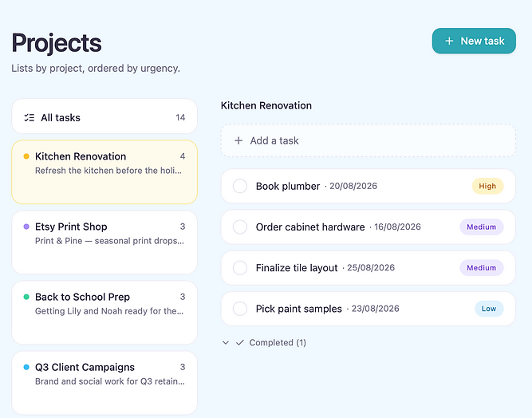
Task: Open the Order cabinet hardware task title
Action: coord(310,227)
